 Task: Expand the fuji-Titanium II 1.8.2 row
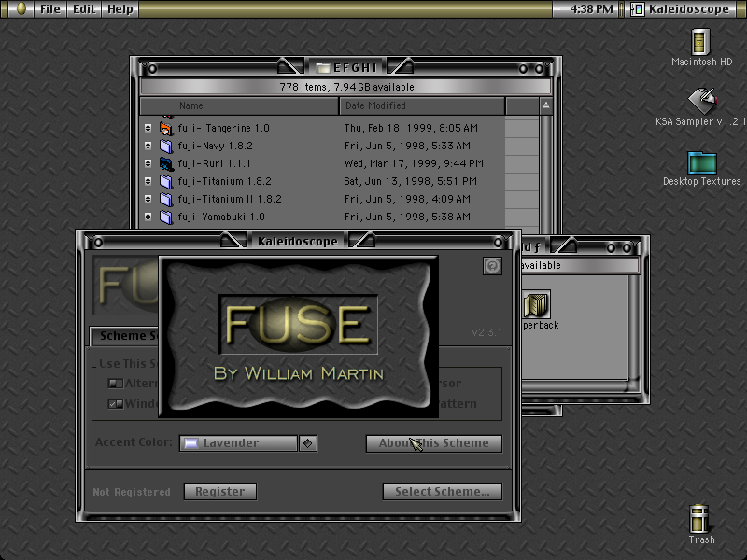(148, 199)
